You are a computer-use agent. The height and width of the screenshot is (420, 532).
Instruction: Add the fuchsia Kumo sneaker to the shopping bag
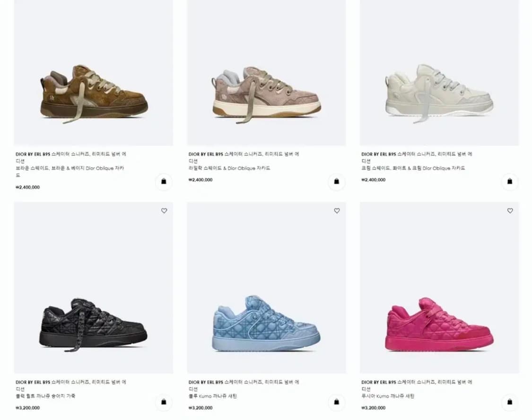tap(510, 402)
